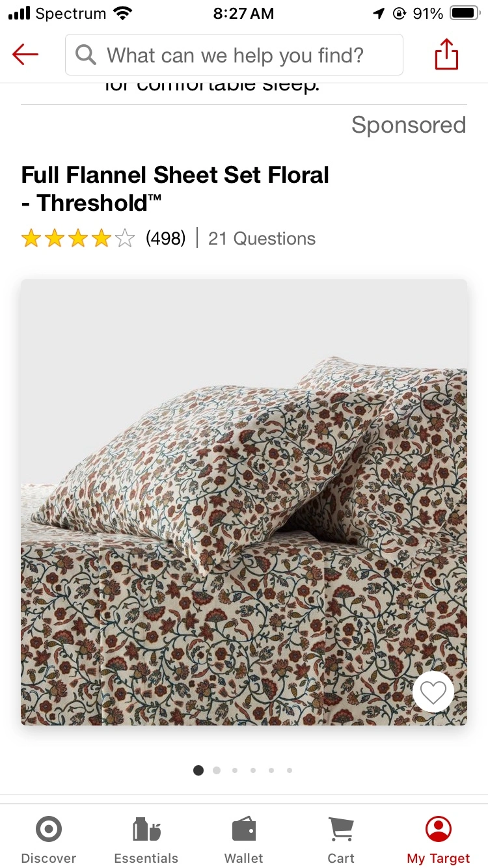Open the floral sheet product image

pos(244,502)
